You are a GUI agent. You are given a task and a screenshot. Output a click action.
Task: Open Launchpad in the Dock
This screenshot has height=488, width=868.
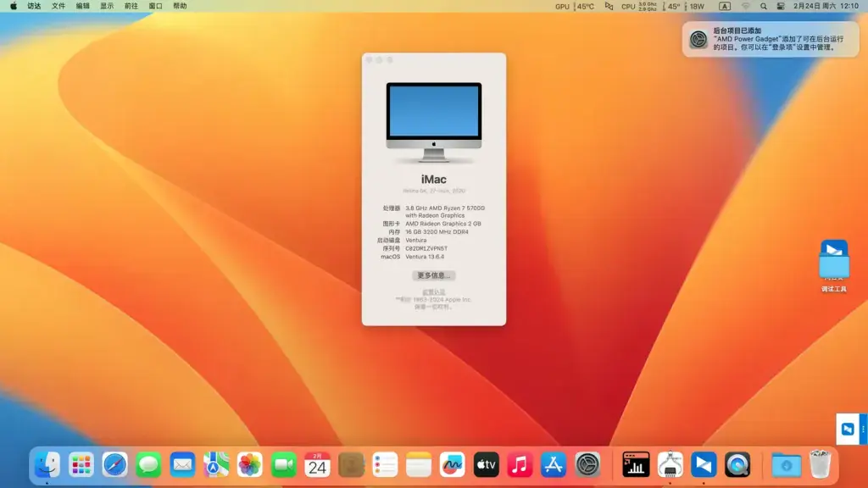81,465
